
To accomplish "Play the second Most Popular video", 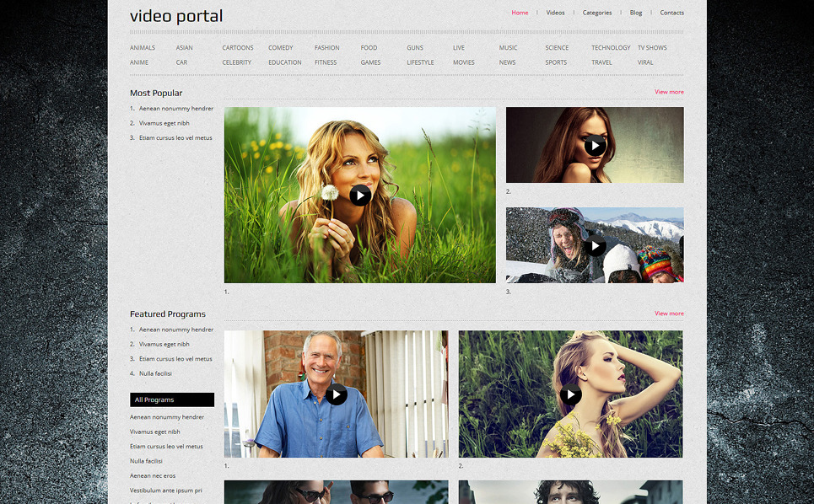I will (594, 145).
